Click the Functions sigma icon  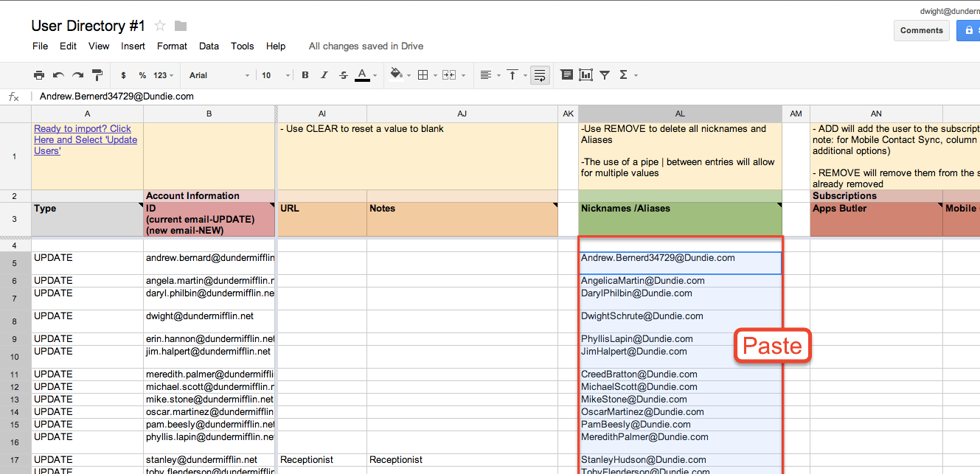pos(624,75)
